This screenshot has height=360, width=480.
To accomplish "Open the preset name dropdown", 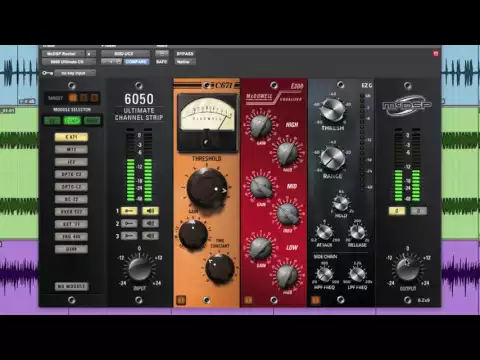I will [x=125, y=54].
